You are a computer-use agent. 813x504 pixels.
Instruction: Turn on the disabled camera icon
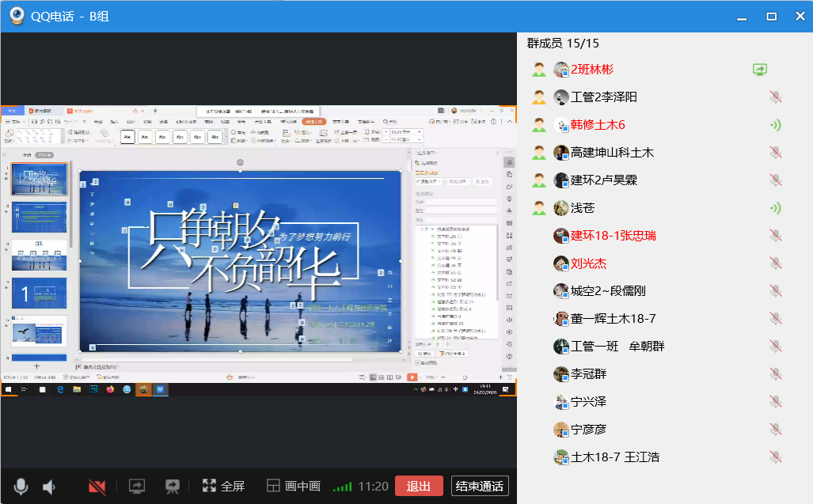coord(97,486)
